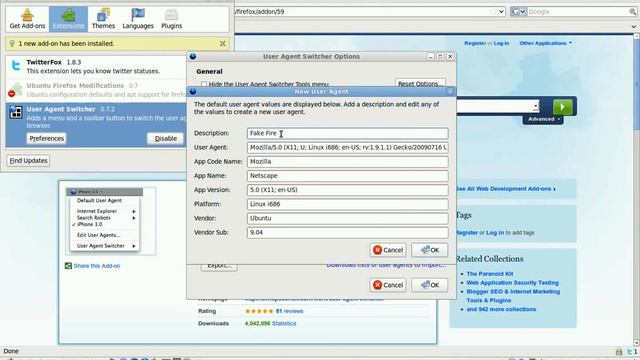
Task: Cancel the User Agent Switcher Options dialog
Action: 388,285
